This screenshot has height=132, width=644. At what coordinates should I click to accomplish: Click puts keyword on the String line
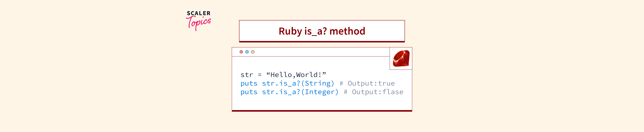click(249, 83)
